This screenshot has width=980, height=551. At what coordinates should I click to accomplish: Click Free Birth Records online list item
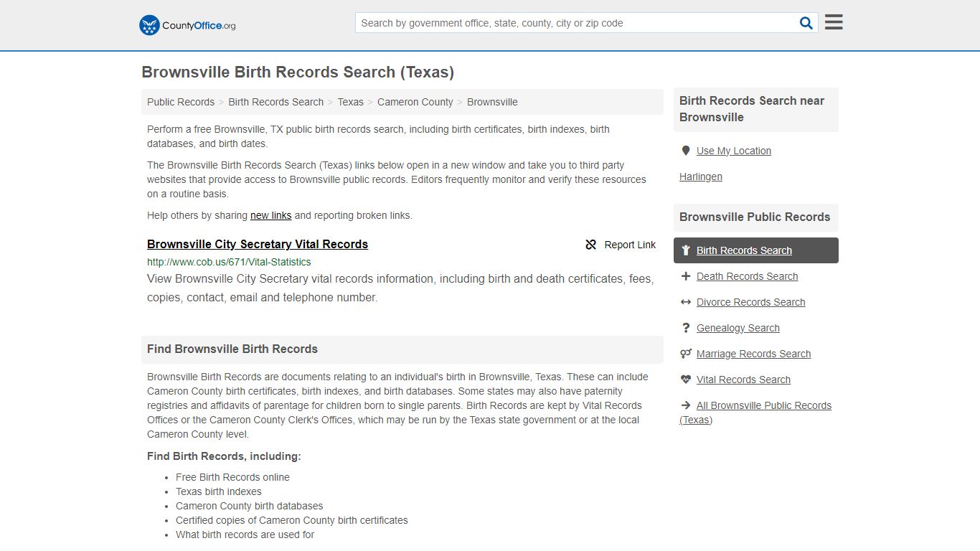point(232,477)
